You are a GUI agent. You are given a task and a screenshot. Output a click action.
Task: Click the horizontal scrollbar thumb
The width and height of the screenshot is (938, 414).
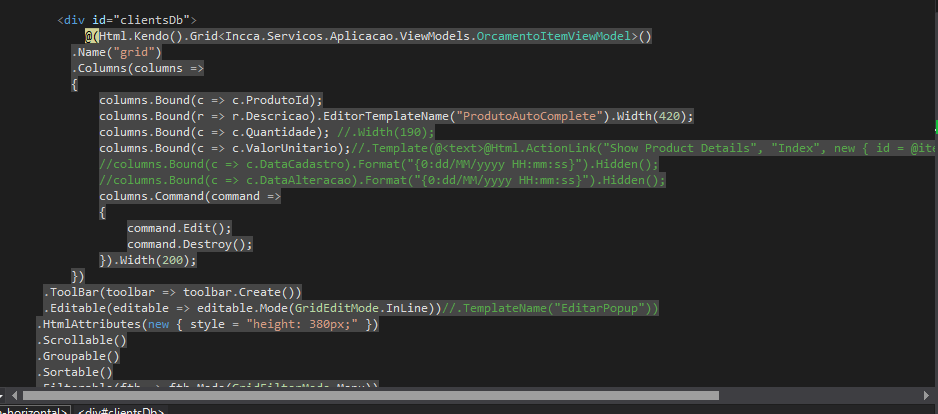point(370,395)
